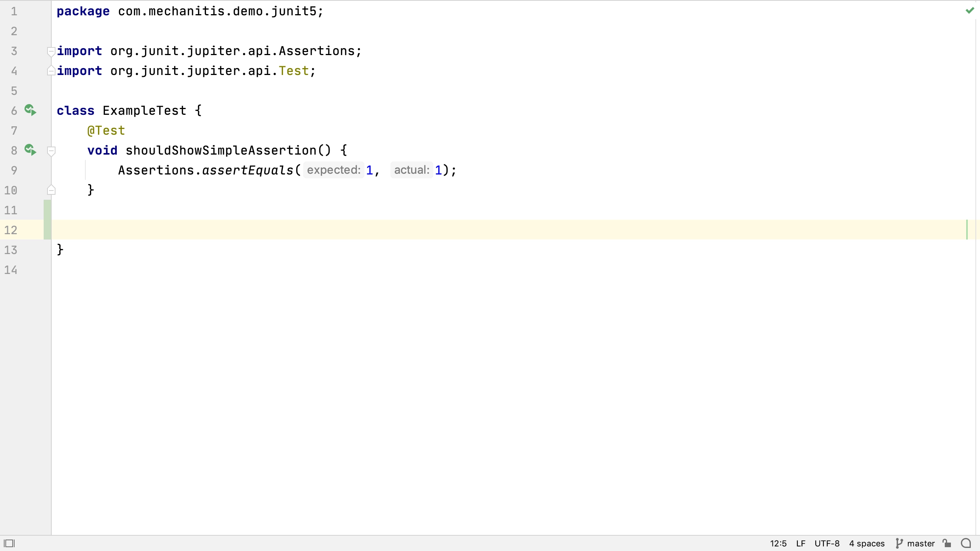Toggle tool windows icon in status bar
Viewport: 980px width, 551px height.
tap(9, 543)
